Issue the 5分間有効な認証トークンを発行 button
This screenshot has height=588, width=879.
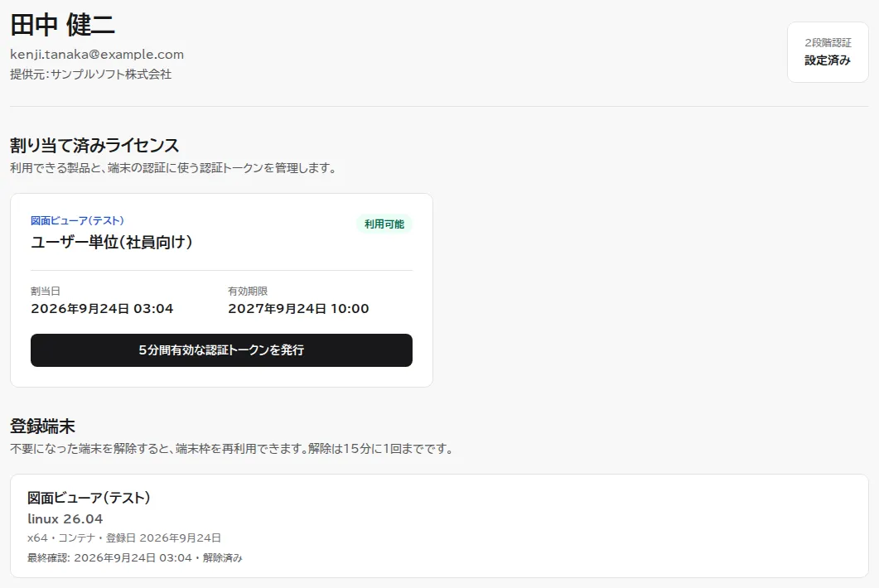pyautogui.click(x=221, y=350)
